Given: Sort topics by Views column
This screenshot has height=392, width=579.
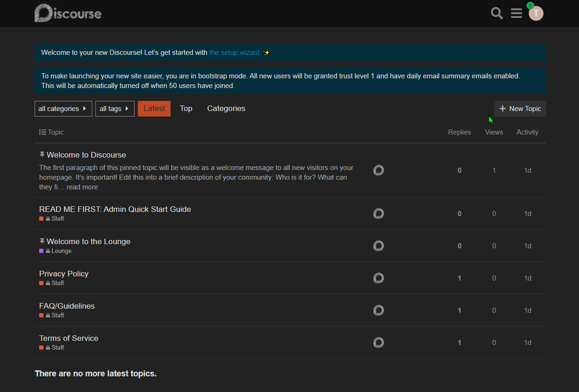Looking at the screenshot, I should pyautogui.click(x=494, y=132).
